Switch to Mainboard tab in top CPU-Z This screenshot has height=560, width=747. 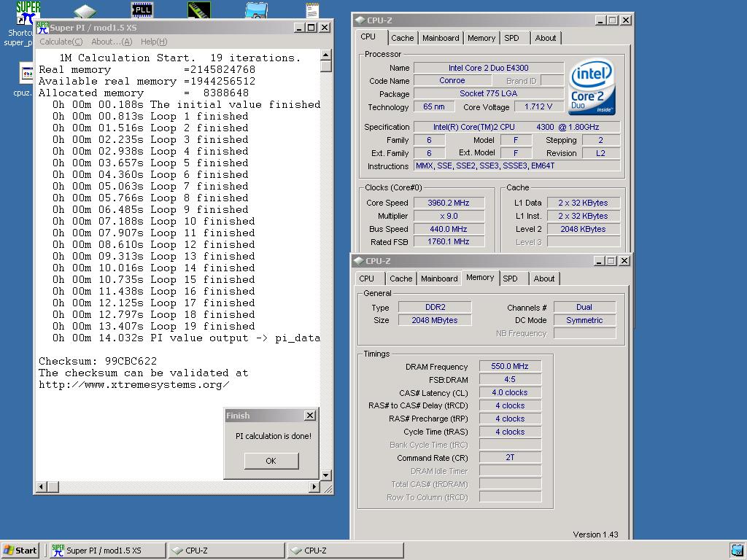tap(441, 38)
